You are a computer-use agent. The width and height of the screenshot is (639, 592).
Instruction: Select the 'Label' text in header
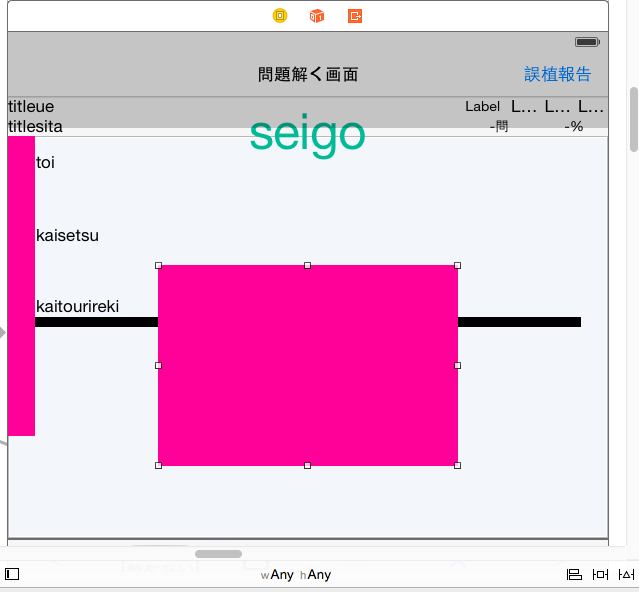[x=483, y=107]
